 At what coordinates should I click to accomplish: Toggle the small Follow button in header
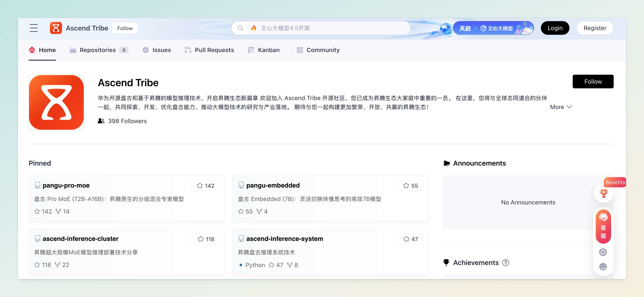[x=125, y=28]
